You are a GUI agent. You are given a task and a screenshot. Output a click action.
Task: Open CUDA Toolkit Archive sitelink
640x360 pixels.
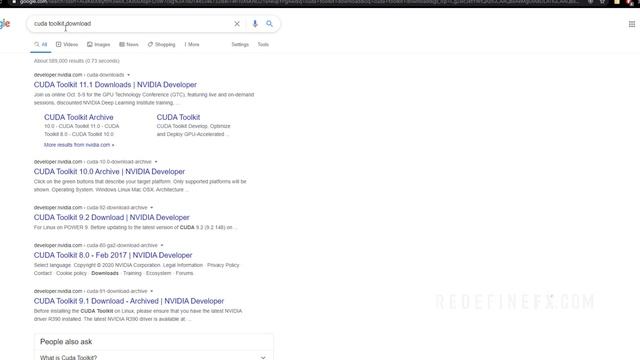coord(79,118)
